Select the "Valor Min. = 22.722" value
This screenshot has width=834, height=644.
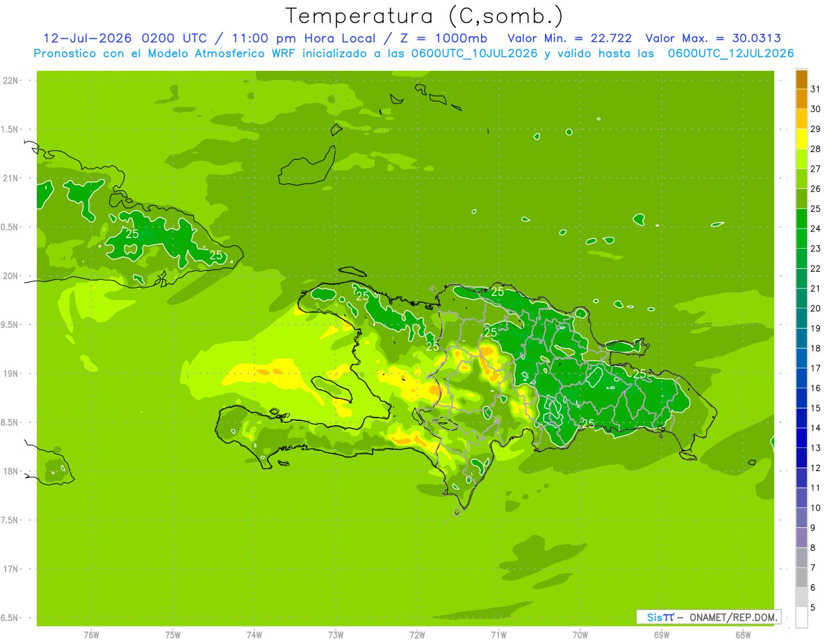569,38
